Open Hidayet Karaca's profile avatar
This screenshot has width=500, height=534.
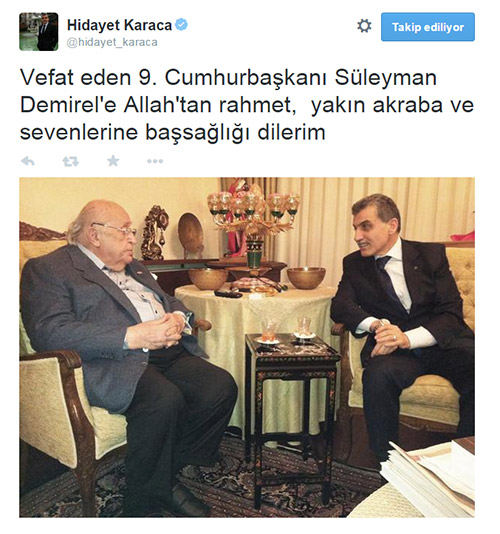[38, 32]
